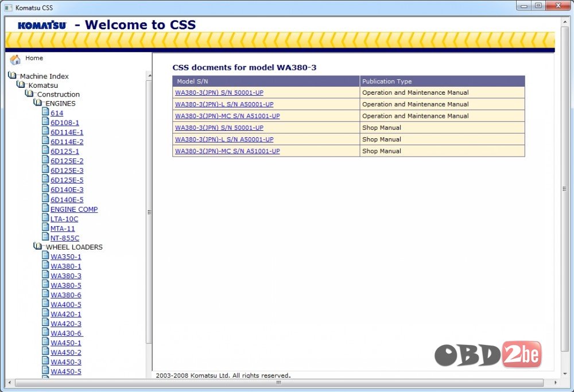This screenshot has height=392, width=574.
Task: Select wheel loader WA450-5 link
Action: click(66, 371)
